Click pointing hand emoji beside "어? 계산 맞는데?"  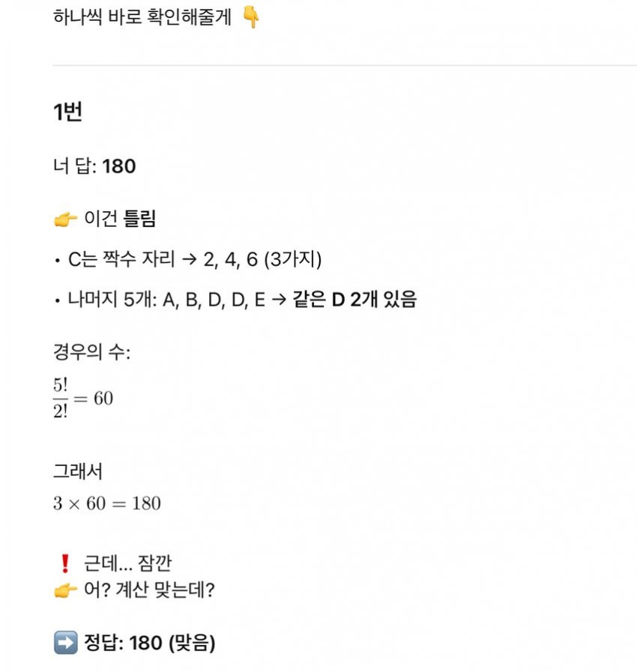click(x=66, y=590)
